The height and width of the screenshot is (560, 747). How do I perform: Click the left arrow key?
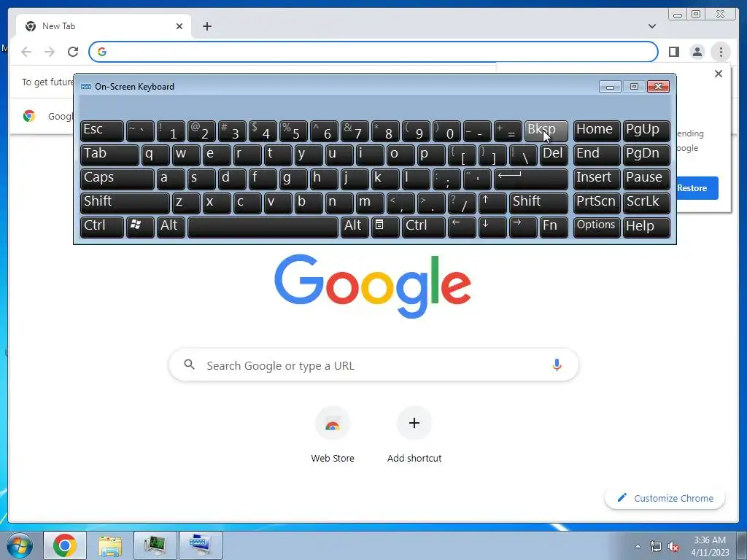click(462, 227)
